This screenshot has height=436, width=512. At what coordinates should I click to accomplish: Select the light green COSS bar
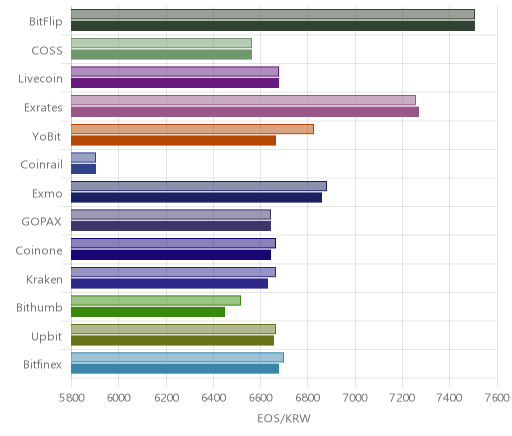click(x=161, y=43)
